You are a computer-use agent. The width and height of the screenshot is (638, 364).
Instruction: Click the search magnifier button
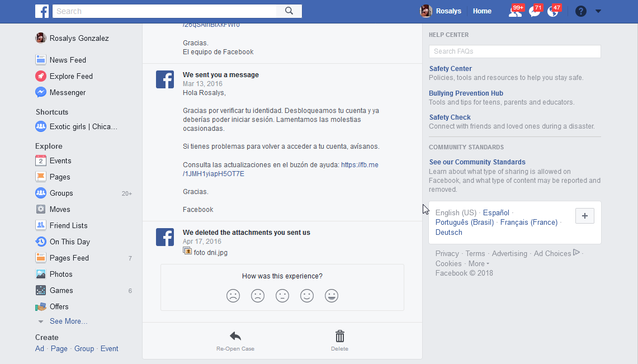tap(289, 11)
